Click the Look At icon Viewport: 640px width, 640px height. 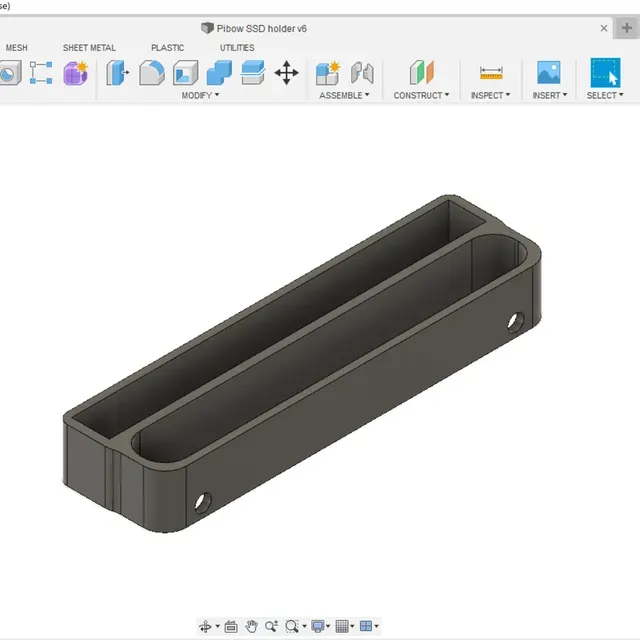click(x=231, y=626)
